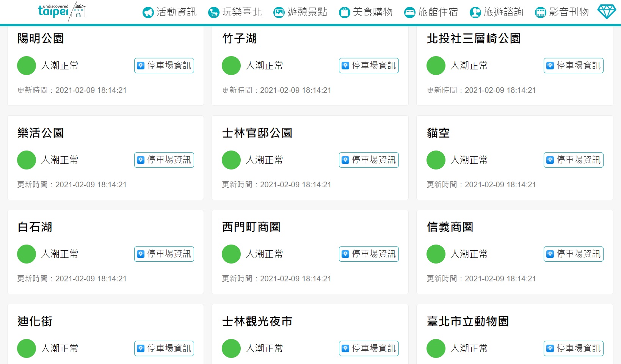The width and height of the screenshot is (621, 364).
Task: Click the 人潮正常 status for 樂活公園
Action: click(60, 160)
